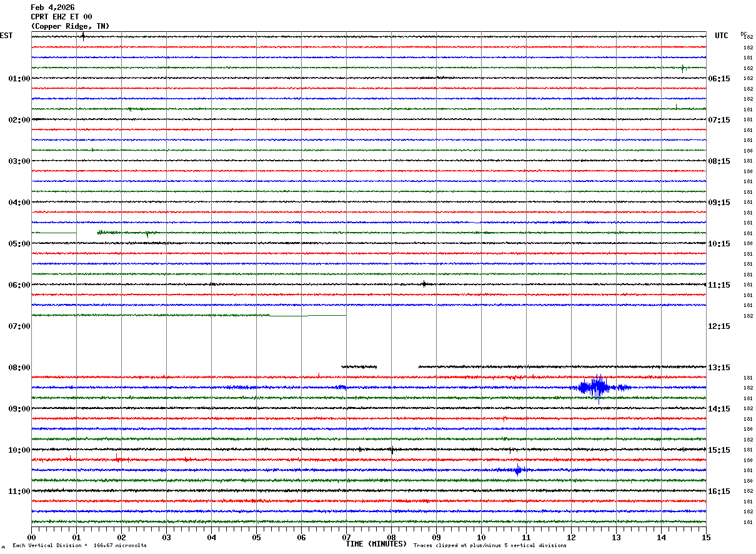Select the 'CPRT EHZ ET 00' station code
756x554 pixels.
pos(61,17)
